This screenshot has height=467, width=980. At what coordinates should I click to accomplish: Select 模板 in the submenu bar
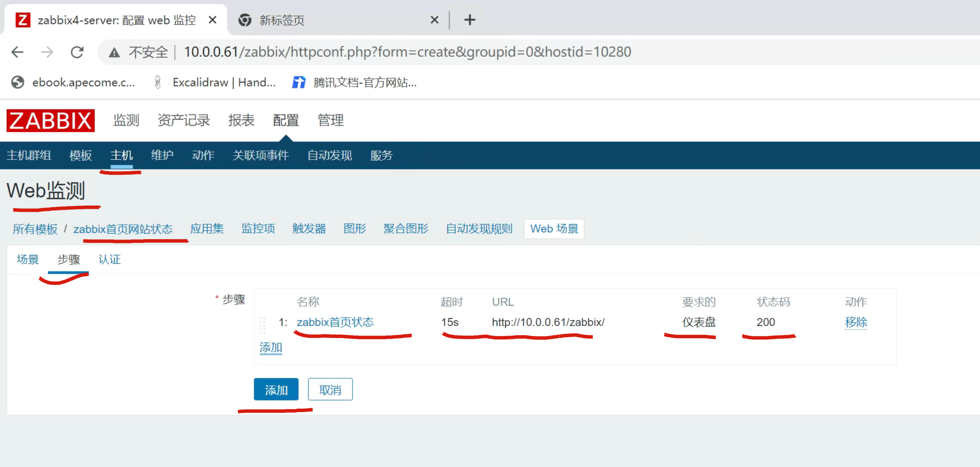coord(81,155)
